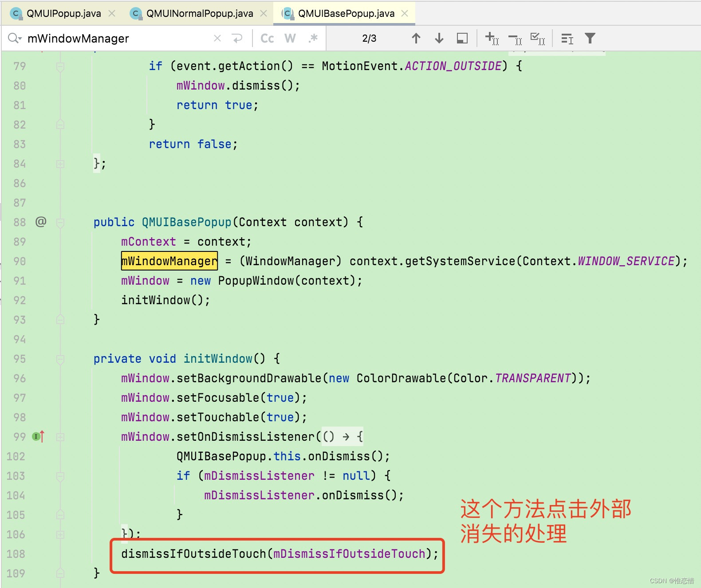Toggle Regex search option
701x588 pixels.
pyautogui.click(x=313, y=39)
